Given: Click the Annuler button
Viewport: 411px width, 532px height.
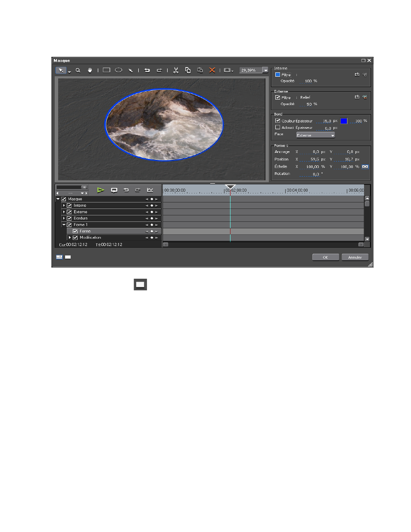Looking at the screenshot, I should coord(355,257).
